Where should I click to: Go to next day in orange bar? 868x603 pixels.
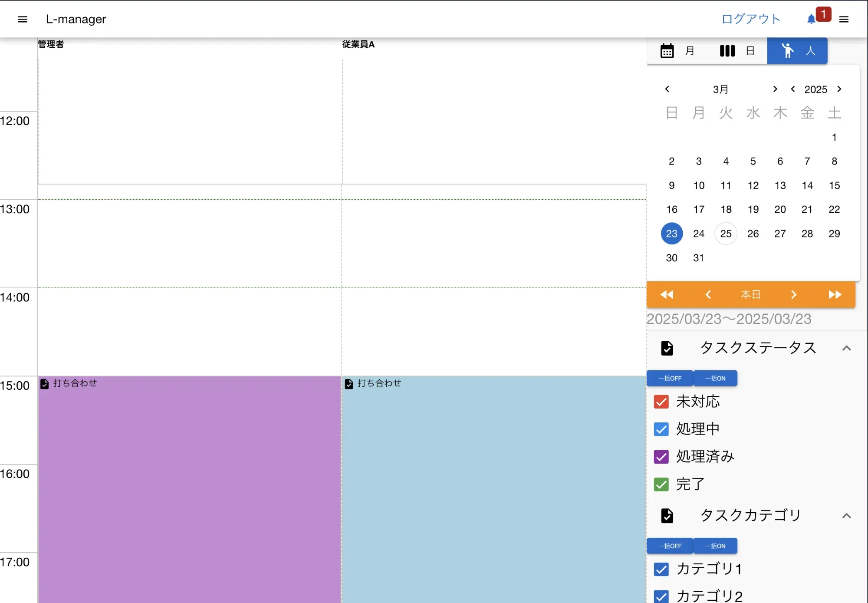[x=793, y=295]
